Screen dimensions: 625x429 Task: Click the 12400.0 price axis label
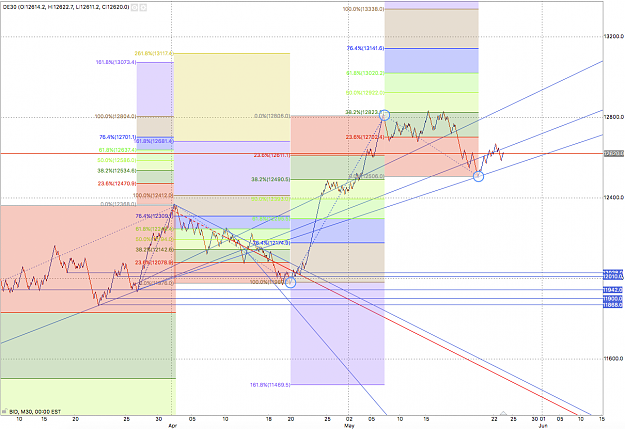[x=613, y=197]
